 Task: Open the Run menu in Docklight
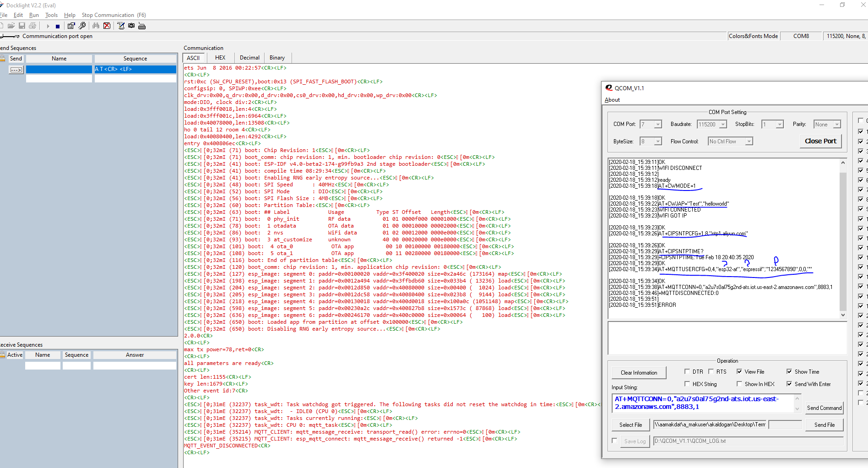[x=34, y=15]
